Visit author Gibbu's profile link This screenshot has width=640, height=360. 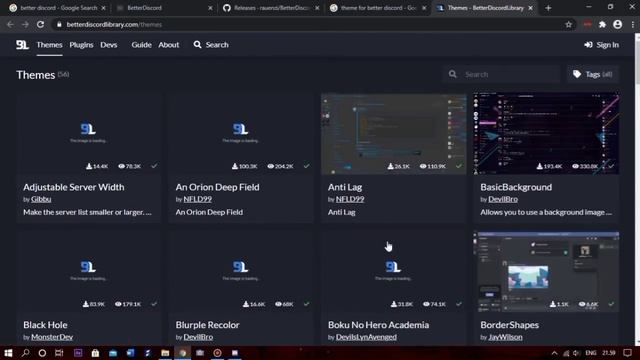tap(41, 199)
